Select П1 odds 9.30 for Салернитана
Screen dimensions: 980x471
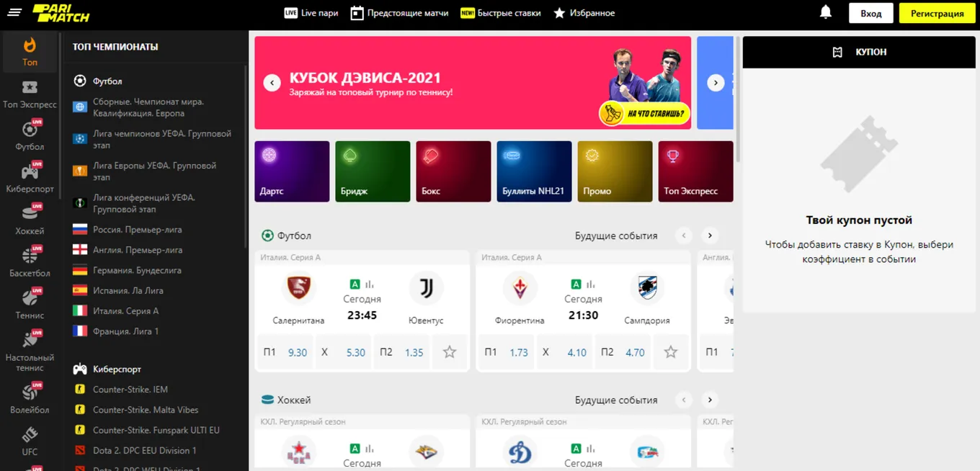[x=285, y=352]
